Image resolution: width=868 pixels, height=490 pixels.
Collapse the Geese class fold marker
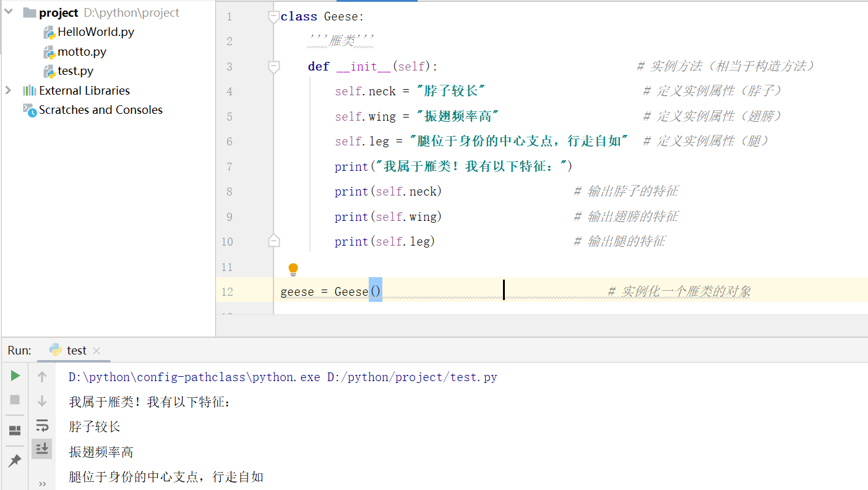(x=274, y=17)
